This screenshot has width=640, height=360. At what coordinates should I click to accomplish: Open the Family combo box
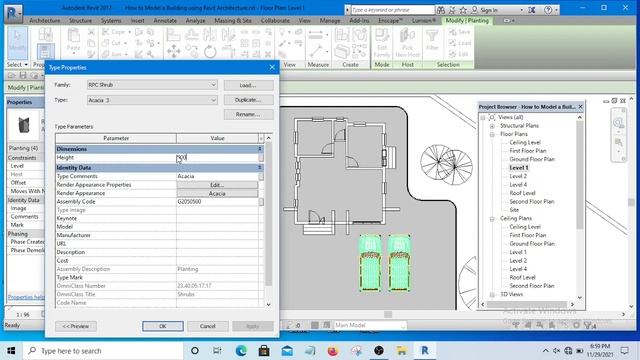pyautogui.click(x=152, y=85)
